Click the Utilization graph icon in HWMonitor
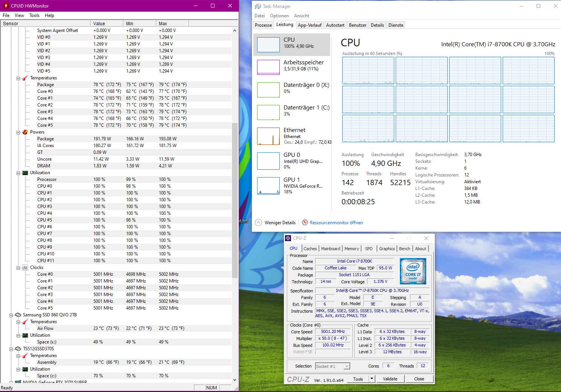This screenshot has height=392, width=561. pyautogui.click(x=25, y=173)
